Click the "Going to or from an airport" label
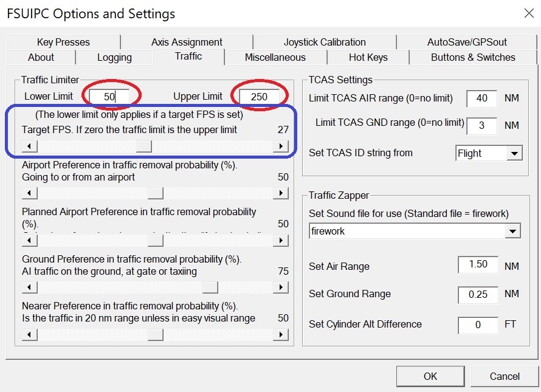This screenshot has width=541, height=392. pos(78,177)
